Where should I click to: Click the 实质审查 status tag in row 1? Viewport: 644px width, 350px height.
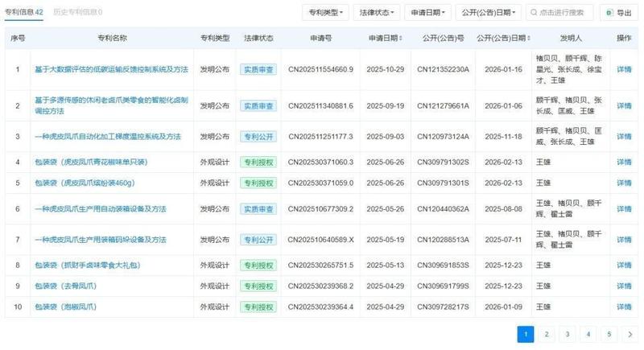tap(258, 69)
